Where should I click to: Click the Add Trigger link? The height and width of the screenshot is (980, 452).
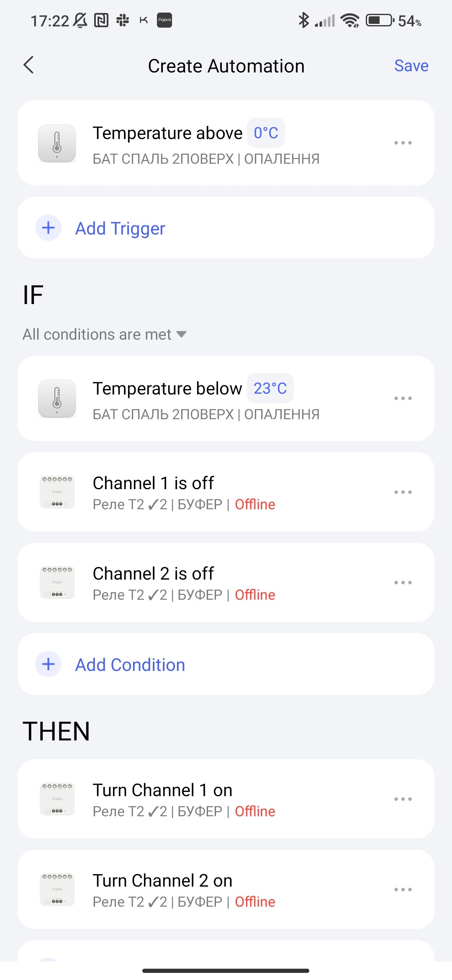click(120, 229)
